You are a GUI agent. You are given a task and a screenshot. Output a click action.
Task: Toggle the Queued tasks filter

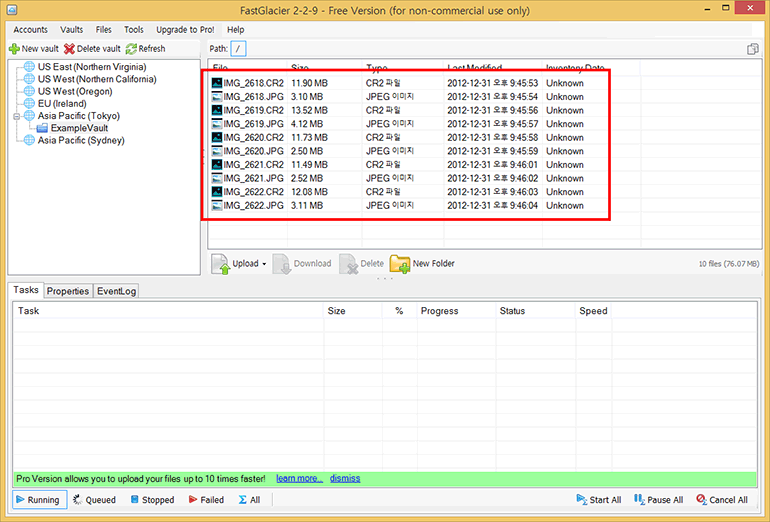[94, 500]
